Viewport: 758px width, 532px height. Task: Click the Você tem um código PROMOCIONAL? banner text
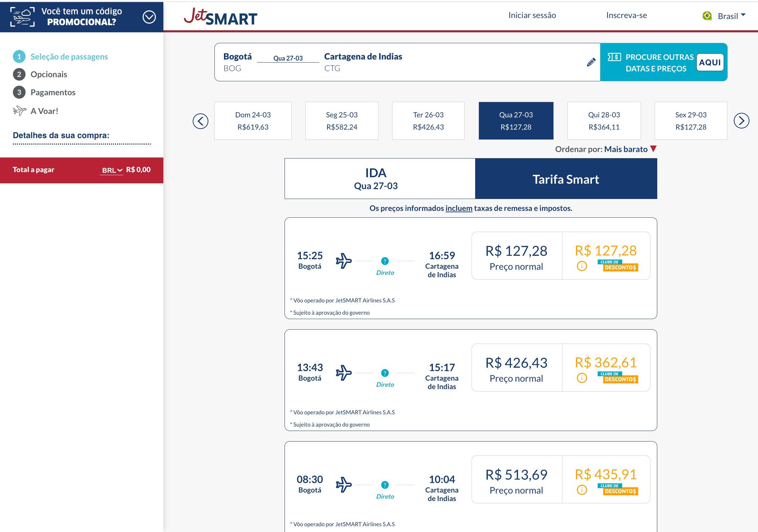81,16
